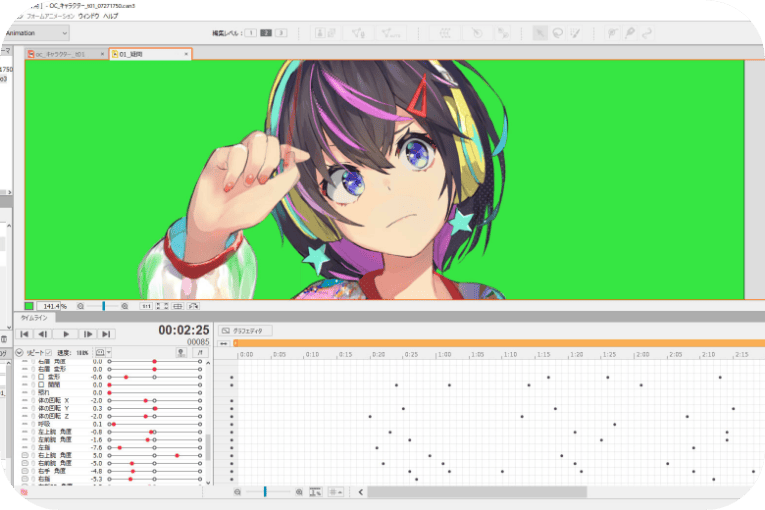Step forward one frame
The width and height of the screenshot is (765, 510).
(x=88, y=333)
